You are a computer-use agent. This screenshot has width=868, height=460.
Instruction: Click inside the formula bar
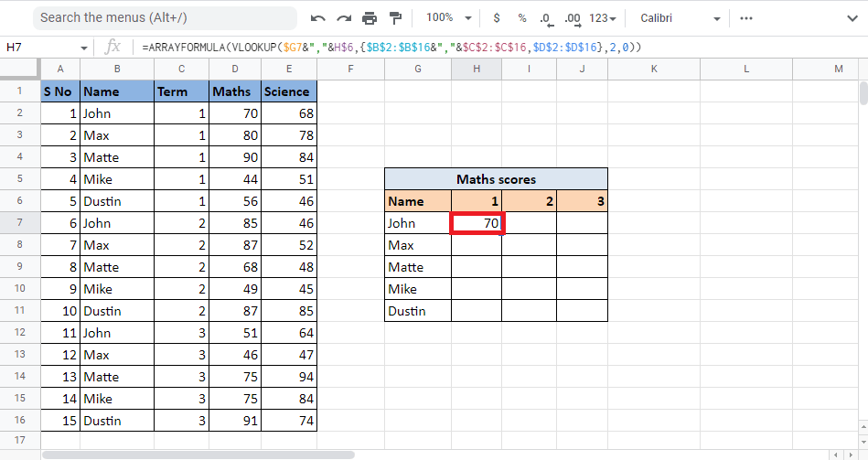tap(494, 48)
